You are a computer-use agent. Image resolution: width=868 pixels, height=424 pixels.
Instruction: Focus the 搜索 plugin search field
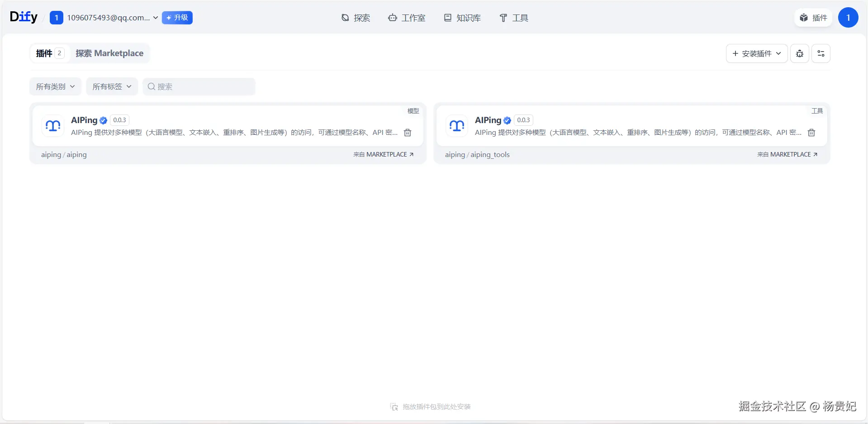click(x=199, y=86)
